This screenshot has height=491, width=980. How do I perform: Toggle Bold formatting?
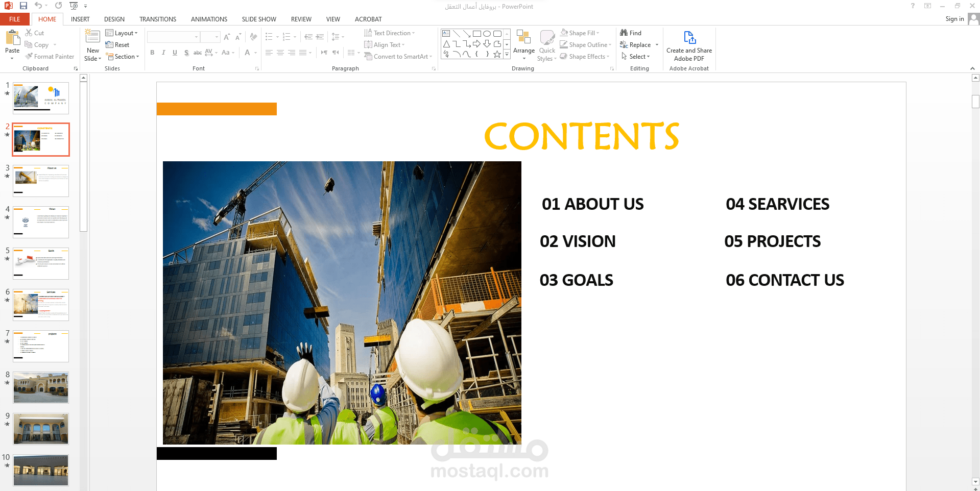pyautogui.click(x=152, y=53)
